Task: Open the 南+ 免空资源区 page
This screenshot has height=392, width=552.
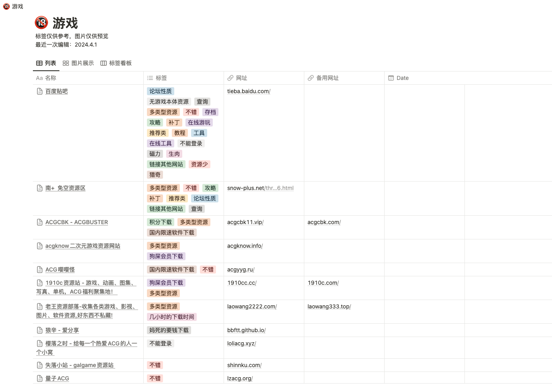Action: (x=65, y=188)
